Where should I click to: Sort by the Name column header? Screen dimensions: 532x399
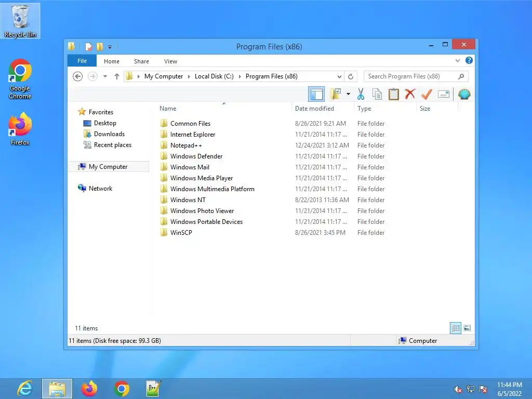click(224, 109)
